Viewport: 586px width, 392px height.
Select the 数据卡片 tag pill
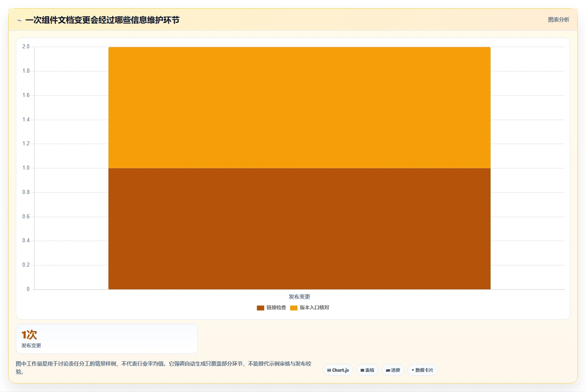pos(422,370)
